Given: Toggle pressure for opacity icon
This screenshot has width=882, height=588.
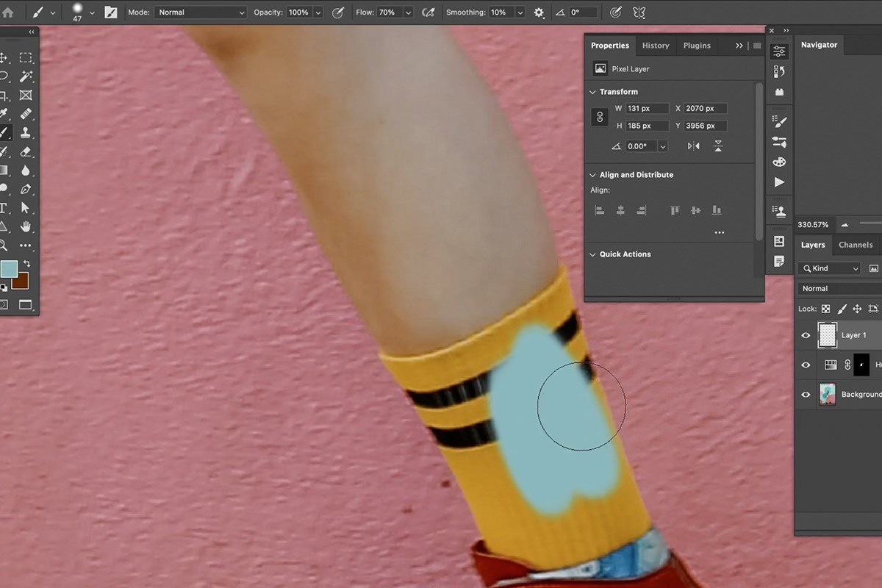Looking at the screenshot, I should [x=338, y=12].
